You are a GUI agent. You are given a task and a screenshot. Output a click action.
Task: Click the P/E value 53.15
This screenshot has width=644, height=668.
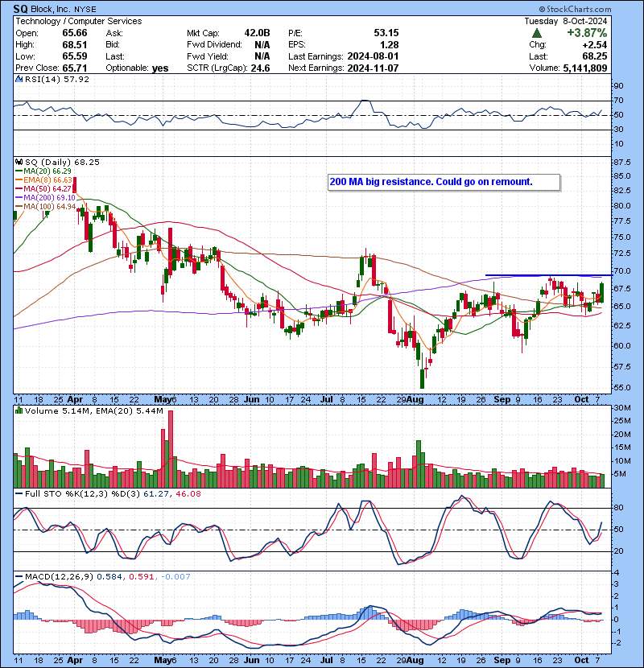coord(386,33)
